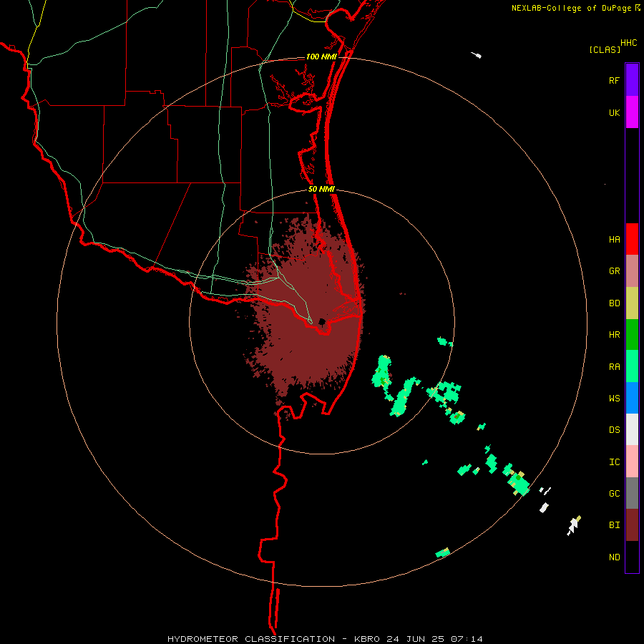Click the HA red legend swatch
Image resolution: width=644 pixels, height=644 pixels.
pos(632,239)
